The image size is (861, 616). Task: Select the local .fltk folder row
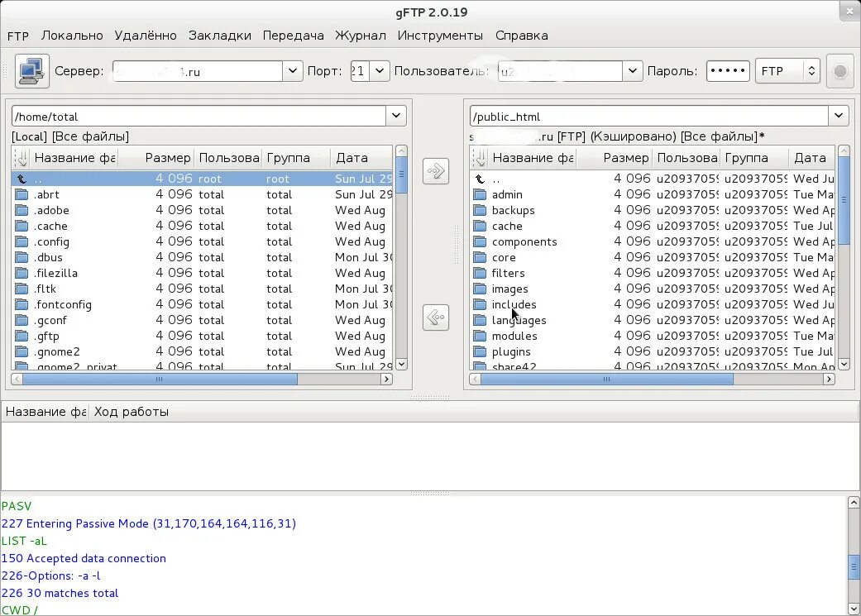point(202,289)
